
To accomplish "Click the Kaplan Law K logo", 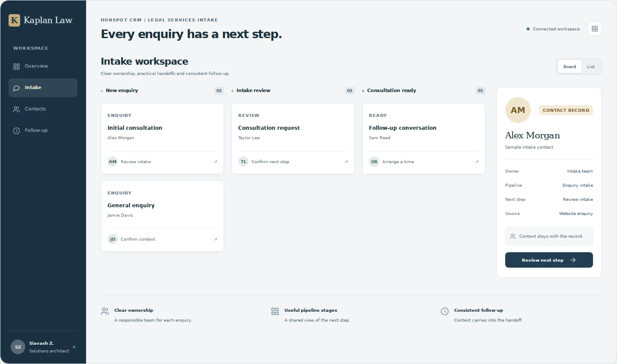I will [x=14, y=20].
